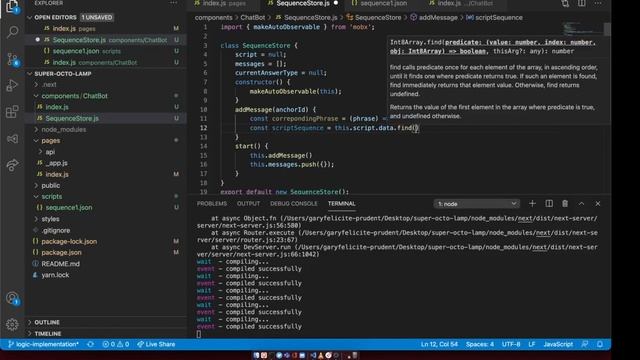
Task: Expand the OUTLINE section
Action: point(47,322)
